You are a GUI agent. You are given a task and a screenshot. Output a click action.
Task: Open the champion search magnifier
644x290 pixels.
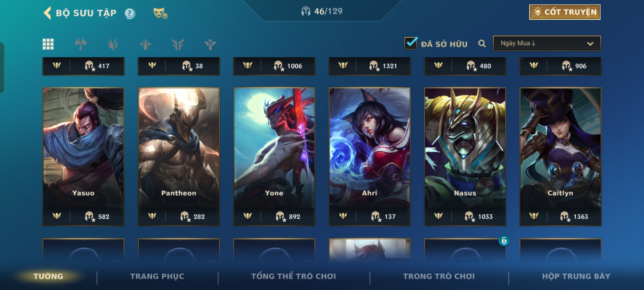coord(482,44)
